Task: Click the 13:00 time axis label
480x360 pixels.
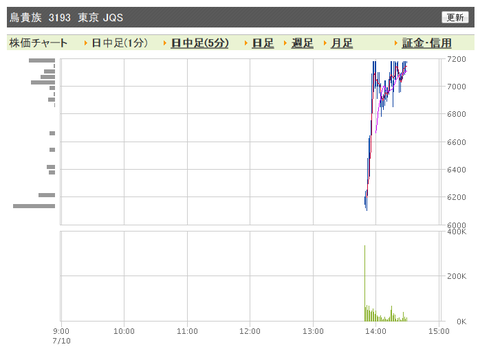Action: tap(313, 331)
